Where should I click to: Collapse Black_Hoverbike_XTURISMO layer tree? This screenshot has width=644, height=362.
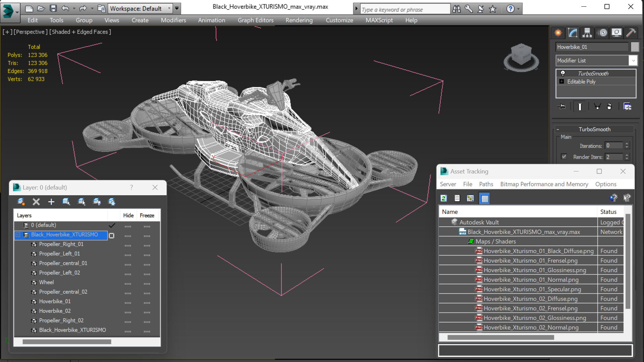(18, 235)
